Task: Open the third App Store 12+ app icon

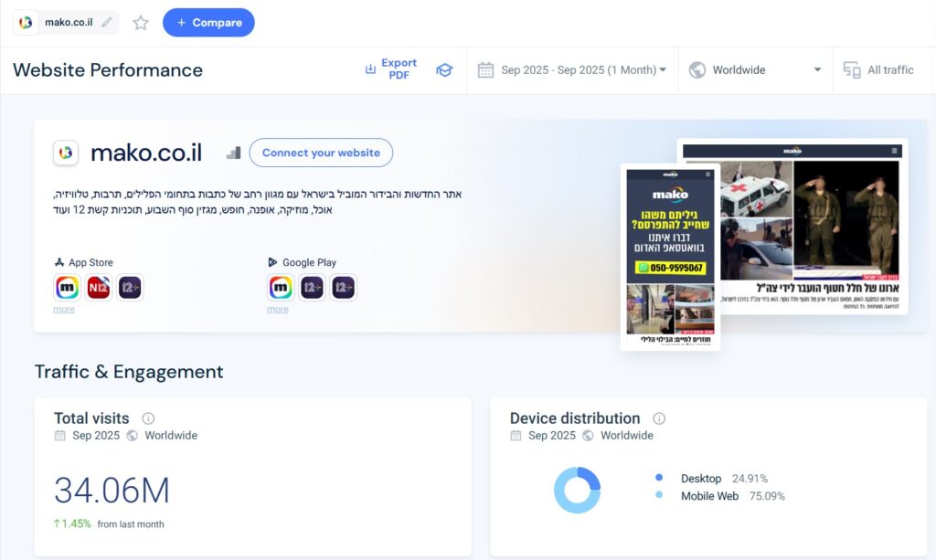Action: point(130,288)
